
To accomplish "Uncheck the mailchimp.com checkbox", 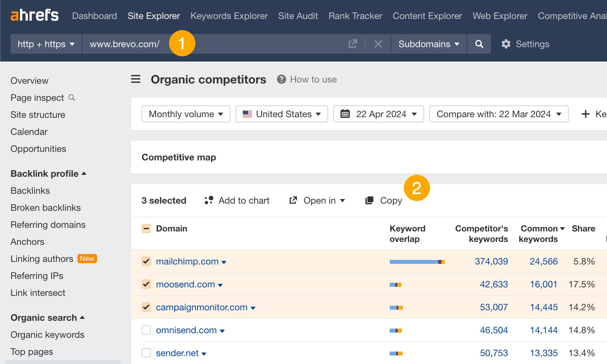I will [x=146, y=261].
